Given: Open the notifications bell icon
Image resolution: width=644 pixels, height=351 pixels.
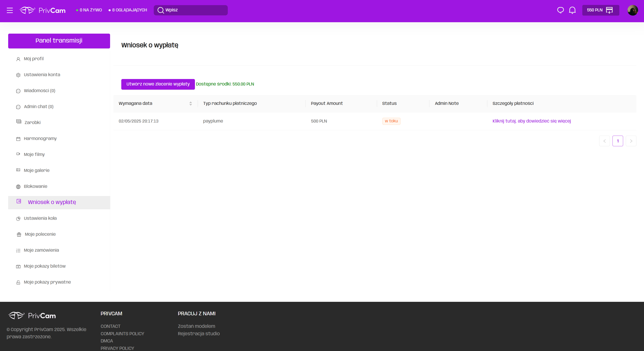Looking at the screenshot, I should [x=572, y=10].
